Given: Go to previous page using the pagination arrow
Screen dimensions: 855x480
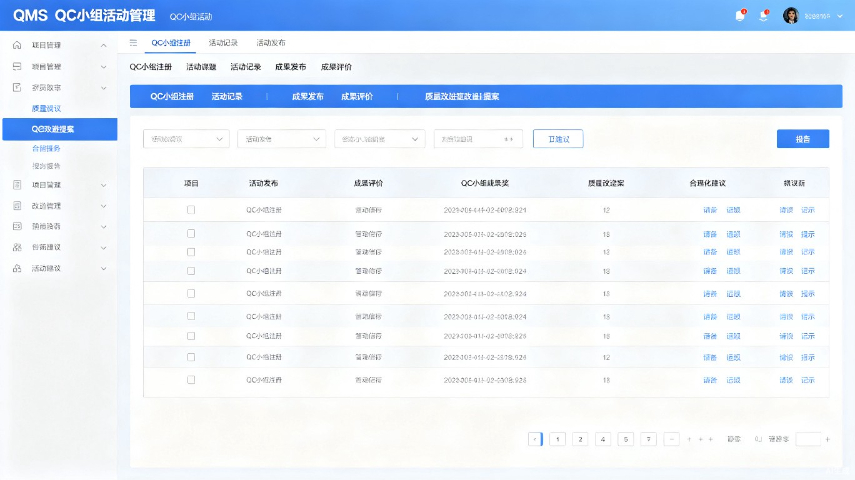Looking at the screenshot, I should 535,439.
